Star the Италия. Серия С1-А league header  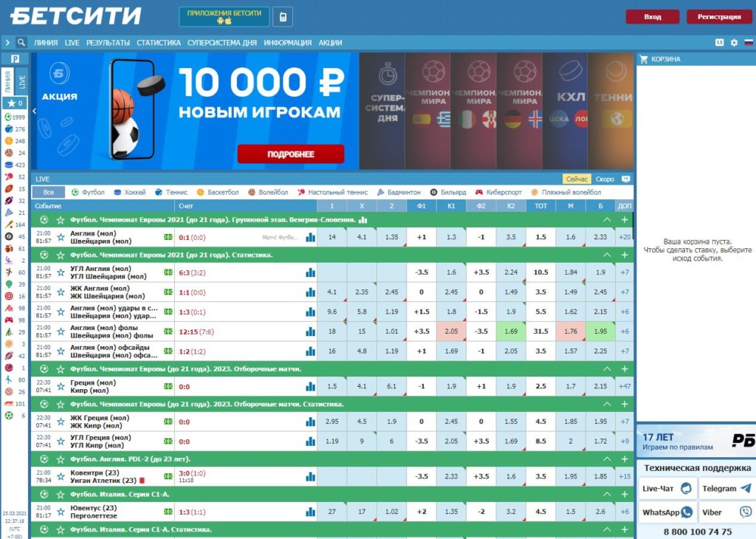point(61,494)
